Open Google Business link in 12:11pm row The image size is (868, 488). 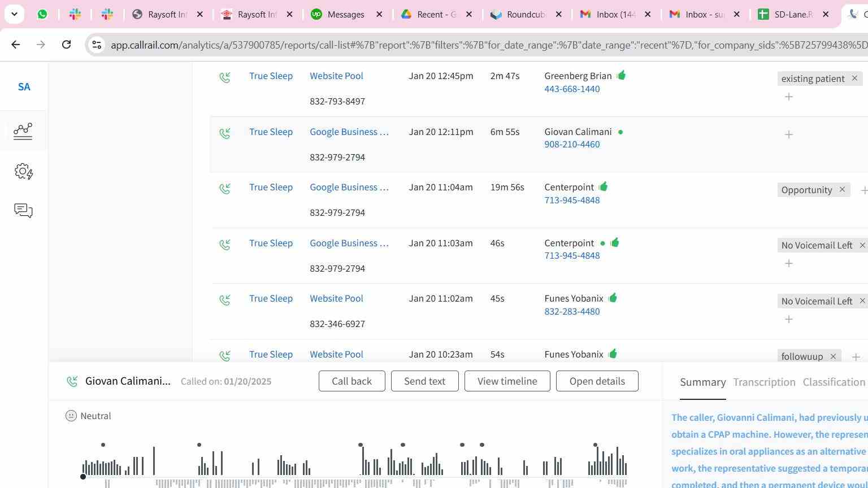pyautogui.click(x=349, y=132)
